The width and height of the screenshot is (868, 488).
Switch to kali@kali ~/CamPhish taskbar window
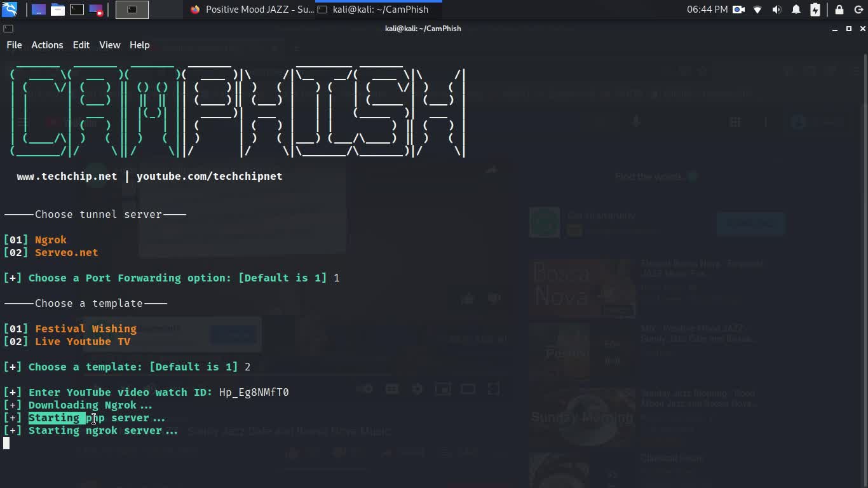click(377, 10)
